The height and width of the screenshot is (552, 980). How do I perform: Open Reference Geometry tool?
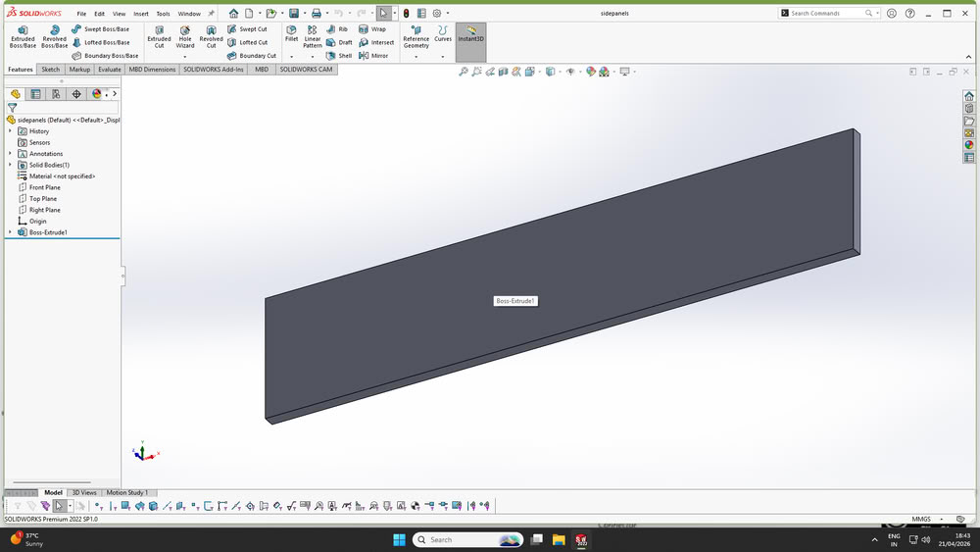416,37
